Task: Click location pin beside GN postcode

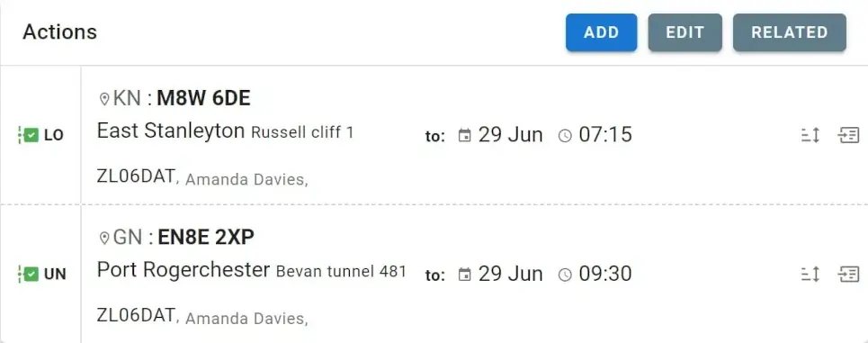Action: coord(103,239)
